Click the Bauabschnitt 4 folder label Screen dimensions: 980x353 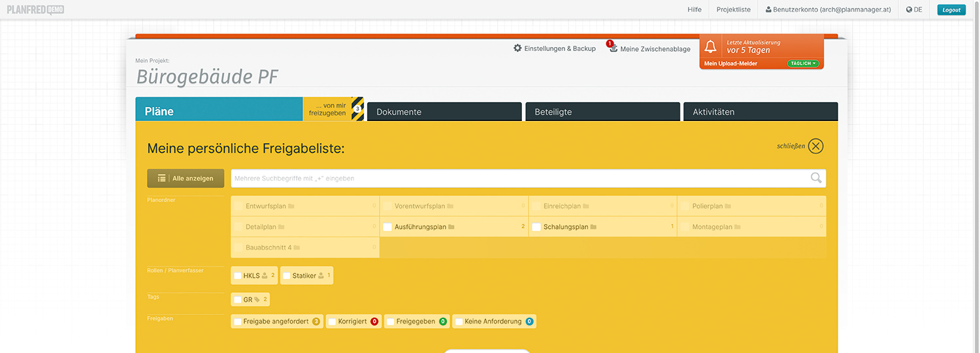[x=269, y=248]
